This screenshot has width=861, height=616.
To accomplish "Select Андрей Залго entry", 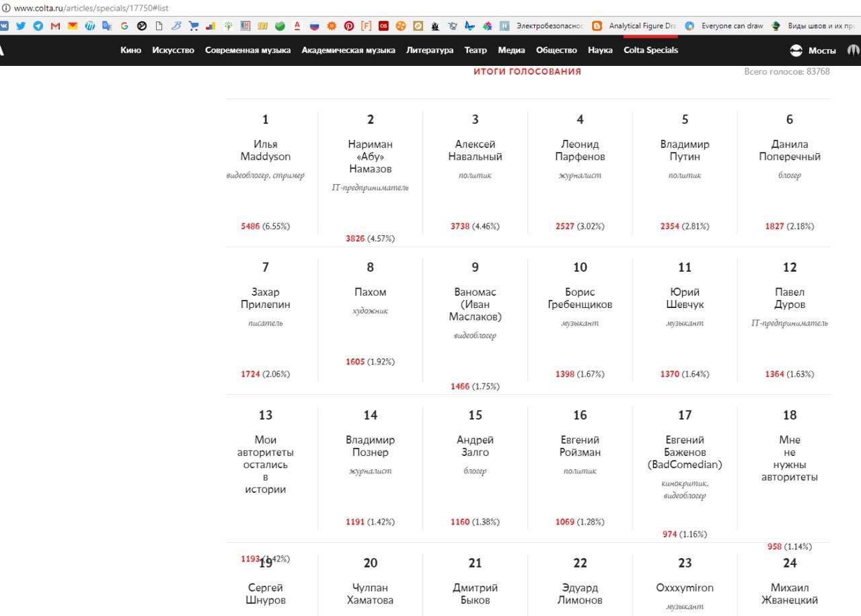I will pos(475,447).
